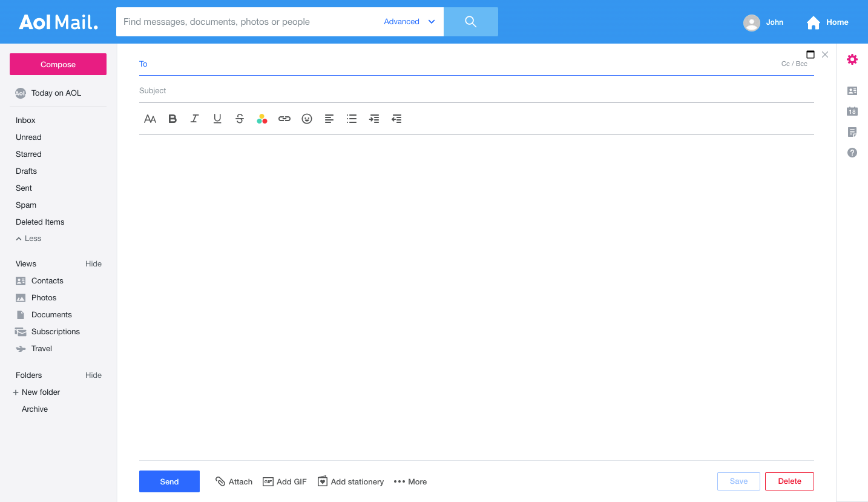Open the text color picker
The image size is (868, 502).
[262, 119]
